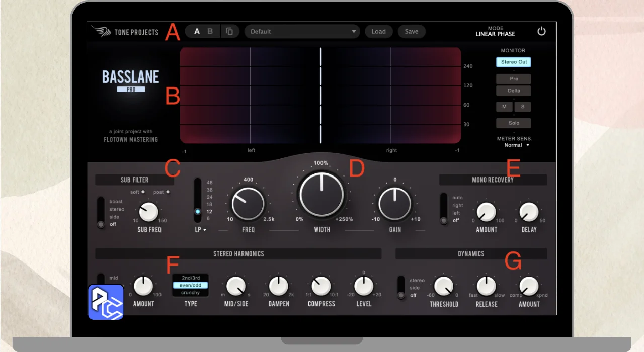Switch to preset slot A
Viewport: 644px width, 352px height.
pos(197,31)
